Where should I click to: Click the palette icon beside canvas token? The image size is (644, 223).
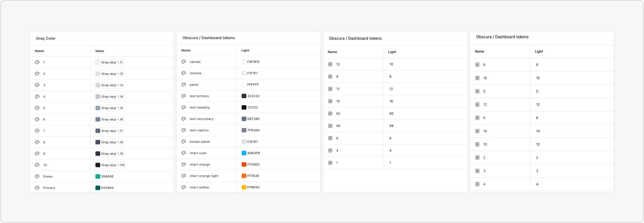(184, 62)
